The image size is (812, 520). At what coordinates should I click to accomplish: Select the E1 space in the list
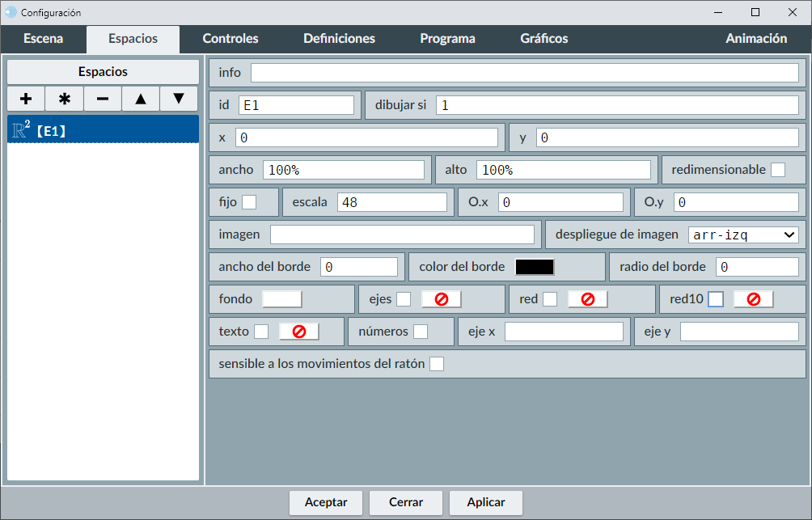tap(103, 130)
